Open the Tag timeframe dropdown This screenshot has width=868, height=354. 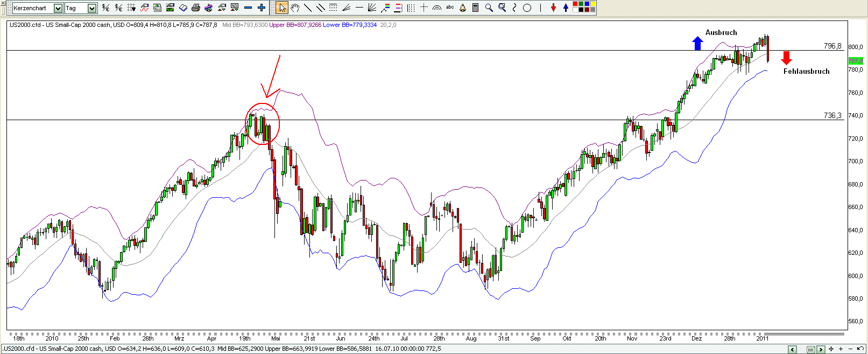pos(92,8)
